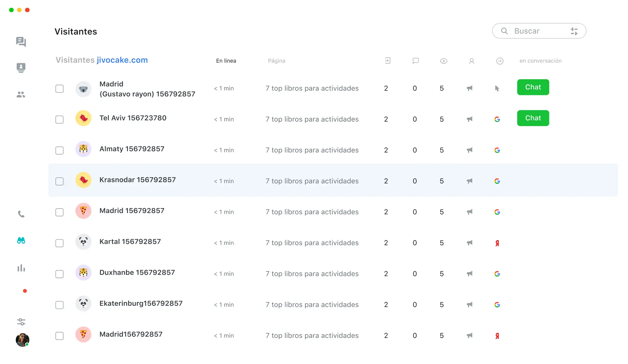The width and height of the screenshot is (628, 364).
Task: Select the Krasnodar 156792857 checkbox
Action: click(x=59, y=181)
